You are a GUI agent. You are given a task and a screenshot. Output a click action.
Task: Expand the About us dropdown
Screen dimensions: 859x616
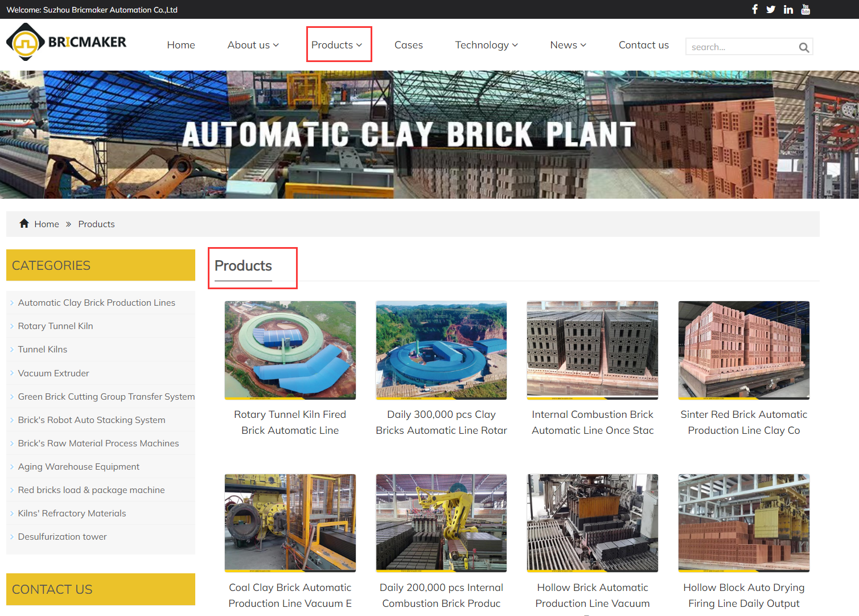point(253,45)
